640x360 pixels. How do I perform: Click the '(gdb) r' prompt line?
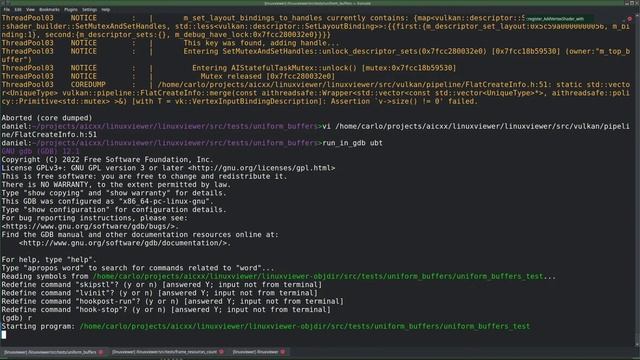(x=17, y=318)
